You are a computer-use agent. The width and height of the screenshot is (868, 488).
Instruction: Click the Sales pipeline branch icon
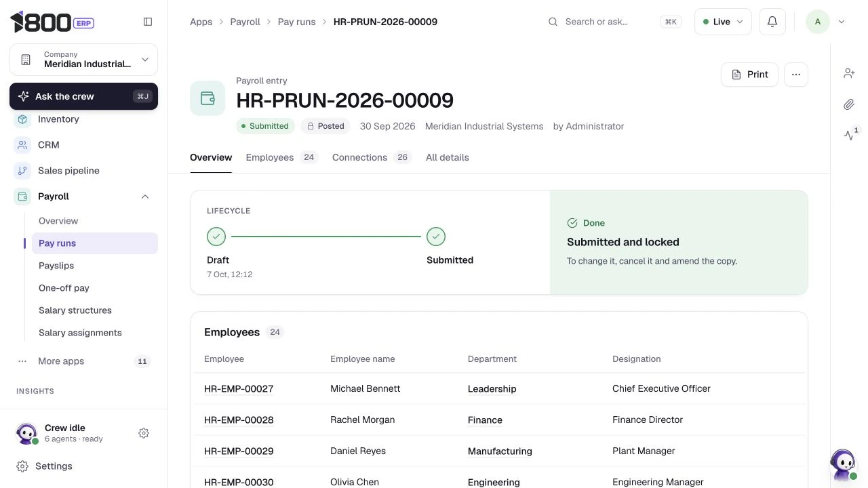click(22, 171)
